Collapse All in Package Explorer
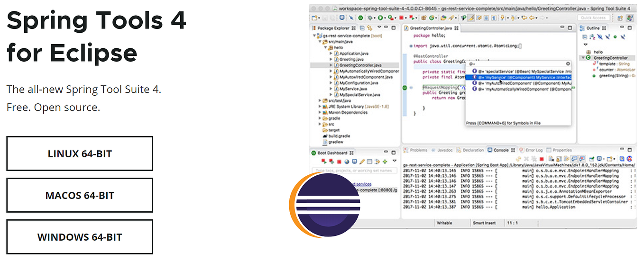 pyautogui.click(x=362, y=28)
